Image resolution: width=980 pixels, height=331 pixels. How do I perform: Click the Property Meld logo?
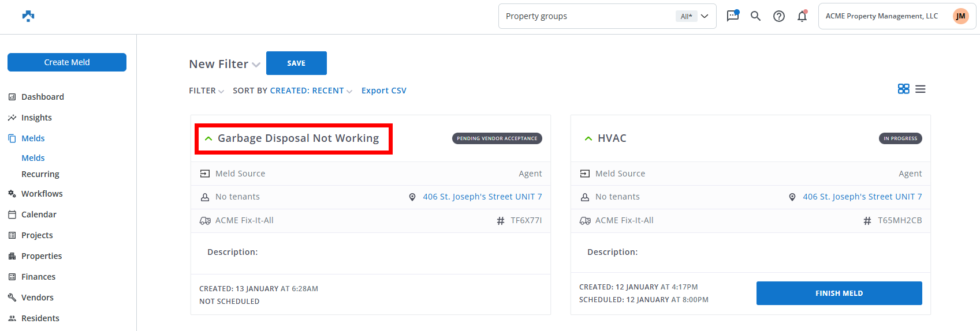[28, 16]
